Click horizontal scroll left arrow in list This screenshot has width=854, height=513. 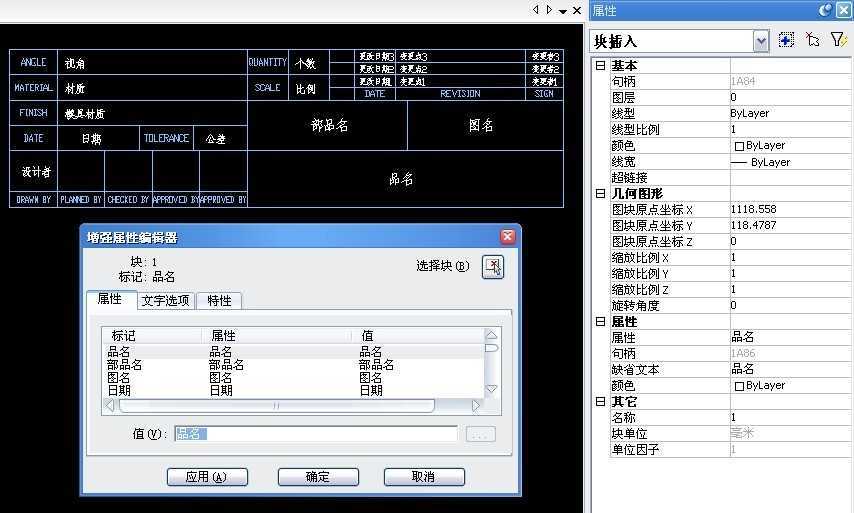(109, 406)
